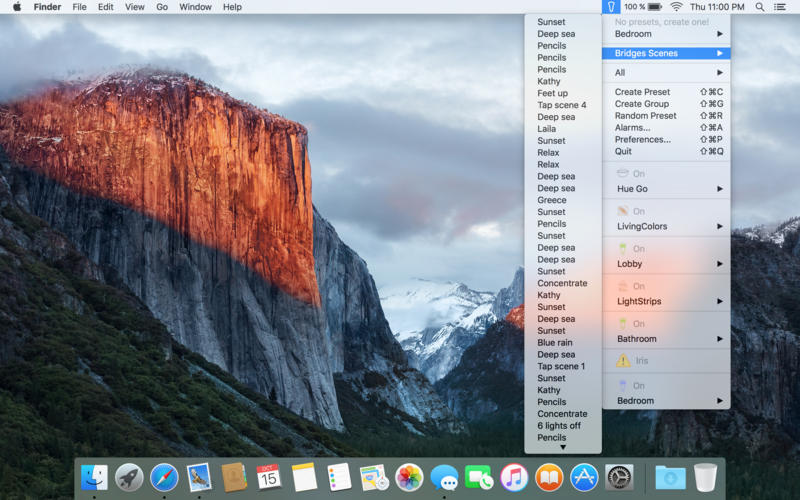Click the LivingColors lamp icon

(x=622, y=211)
